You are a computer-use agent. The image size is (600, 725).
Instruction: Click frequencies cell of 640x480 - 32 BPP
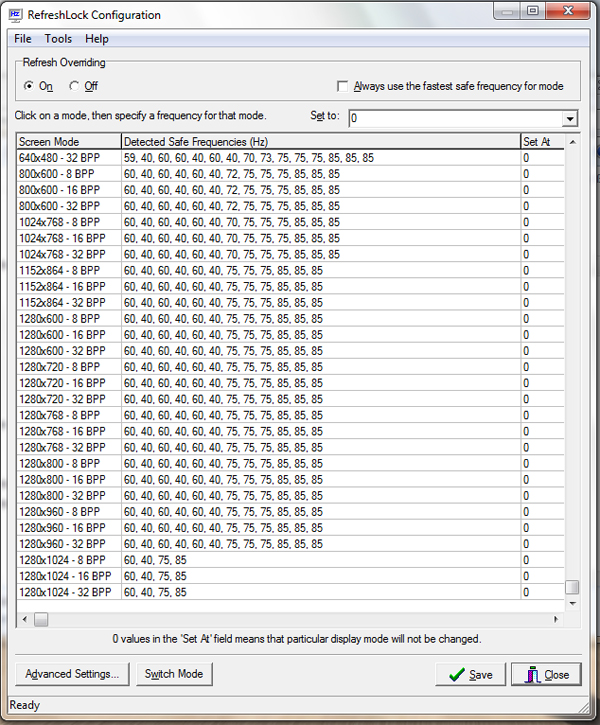(321, 158)
